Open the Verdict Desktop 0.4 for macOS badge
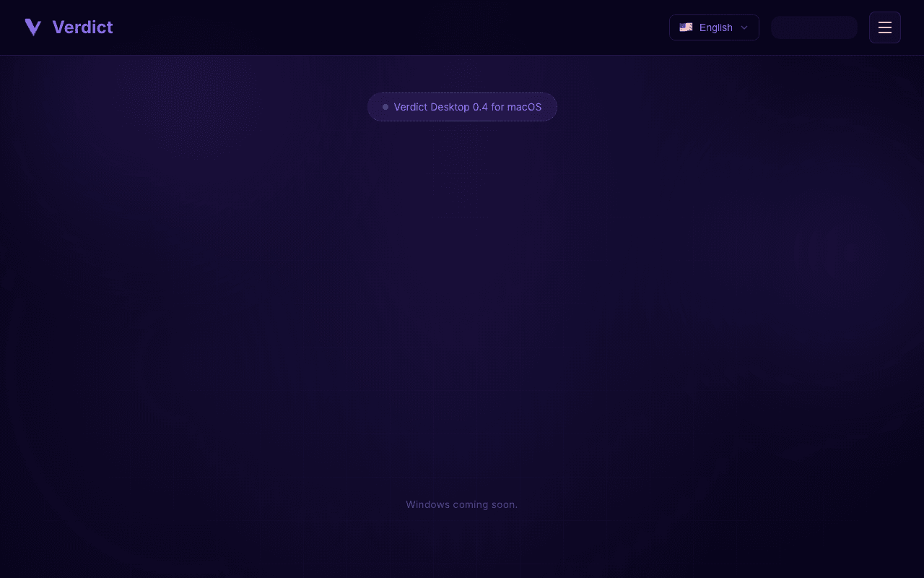Viewport: 924px width, 578px height. 462,107
